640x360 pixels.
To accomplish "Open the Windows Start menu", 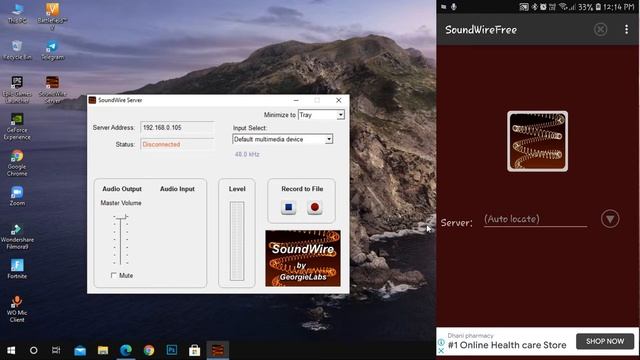I will point(11,350).
